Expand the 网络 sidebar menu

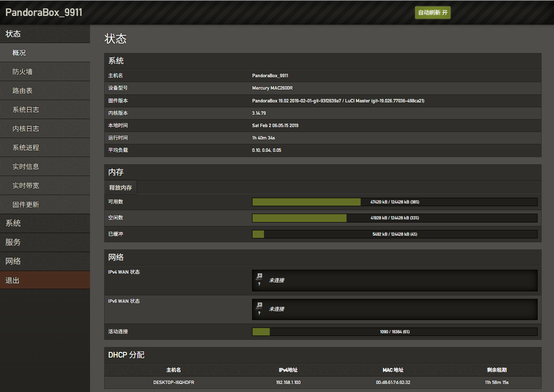[45, 261]
